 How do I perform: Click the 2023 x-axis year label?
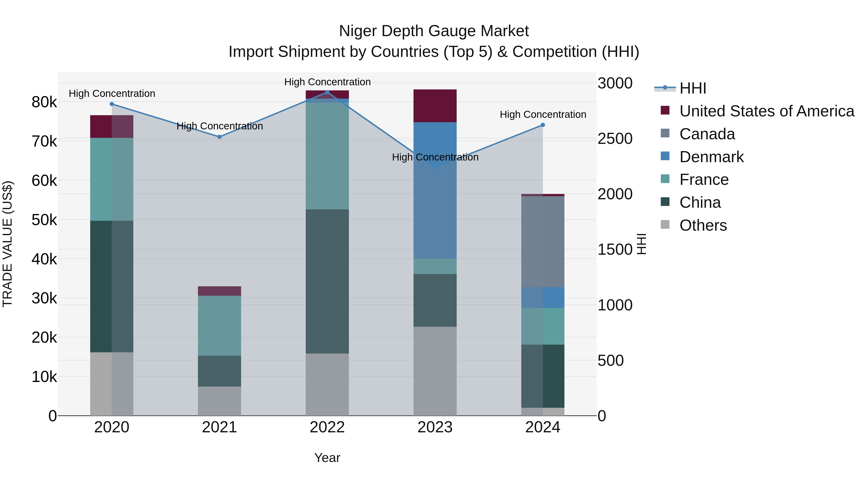click(x=435, y=427)
